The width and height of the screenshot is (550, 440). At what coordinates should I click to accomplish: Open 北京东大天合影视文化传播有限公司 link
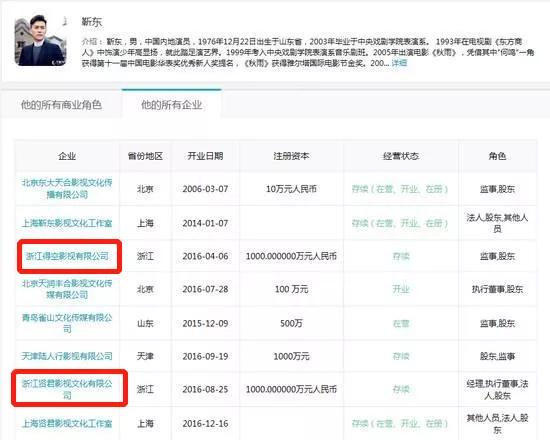pyautogui.click(x=67, y=188)
